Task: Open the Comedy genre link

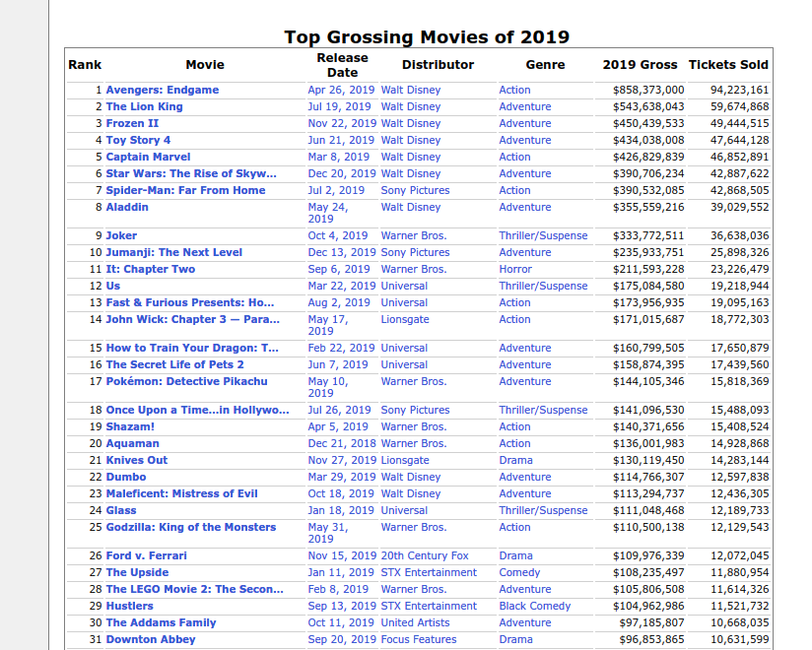Action: point(519,572)
